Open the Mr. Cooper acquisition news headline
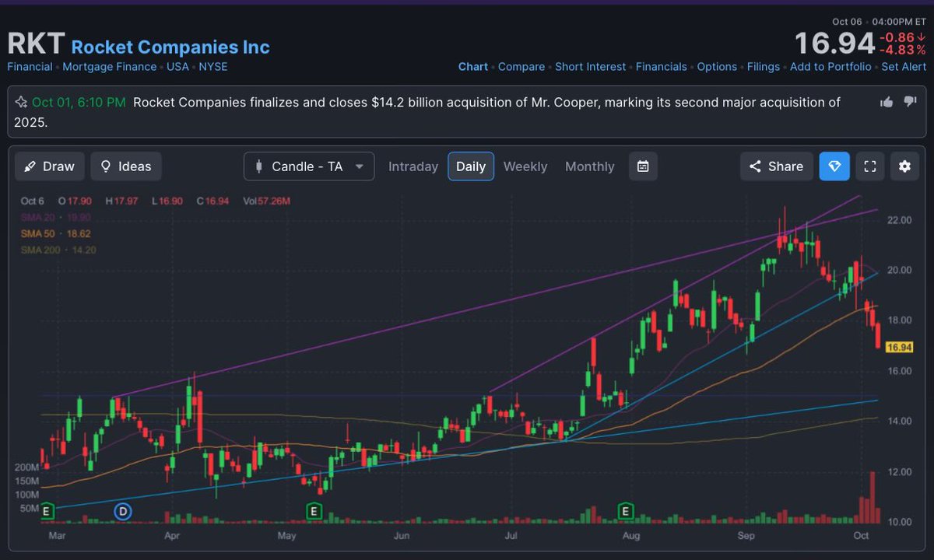 427,112
